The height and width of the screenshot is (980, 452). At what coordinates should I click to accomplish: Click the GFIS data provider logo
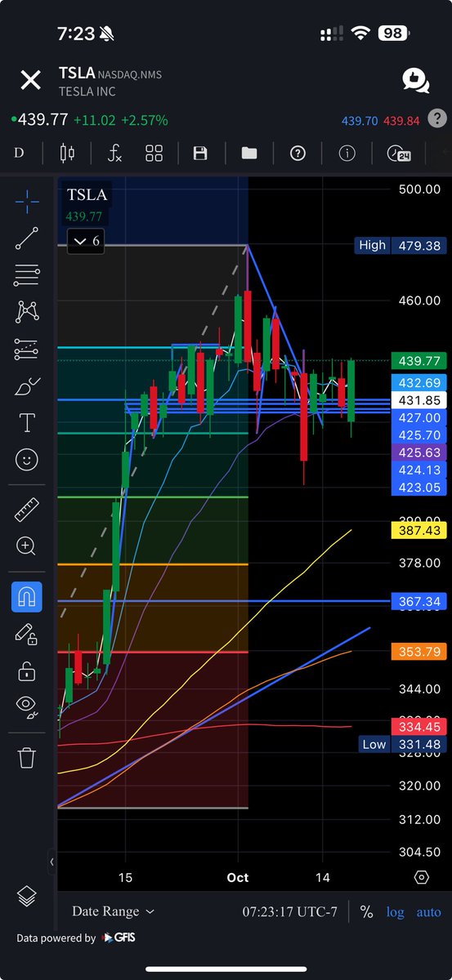tap(118, 938)
